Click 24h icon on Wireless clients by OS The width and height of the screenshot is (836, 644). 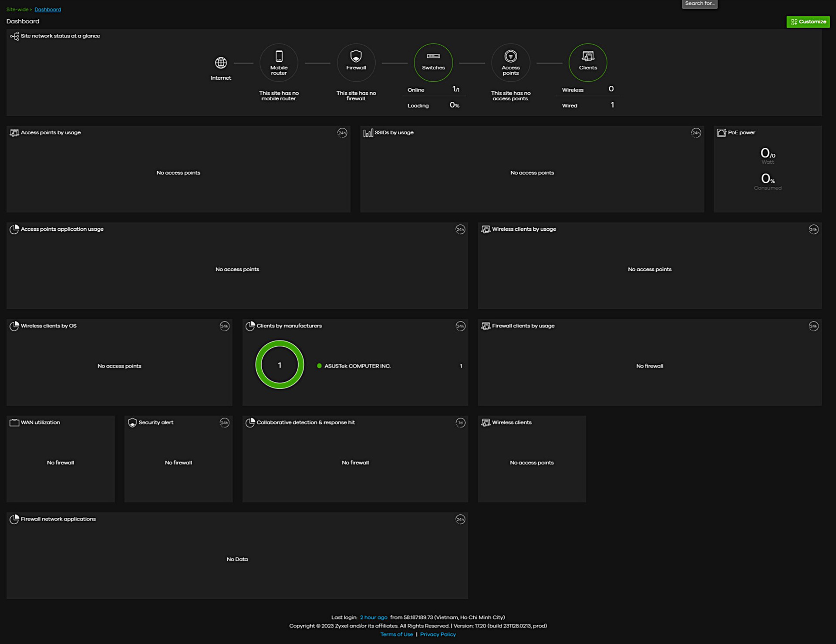coord(224,326)
